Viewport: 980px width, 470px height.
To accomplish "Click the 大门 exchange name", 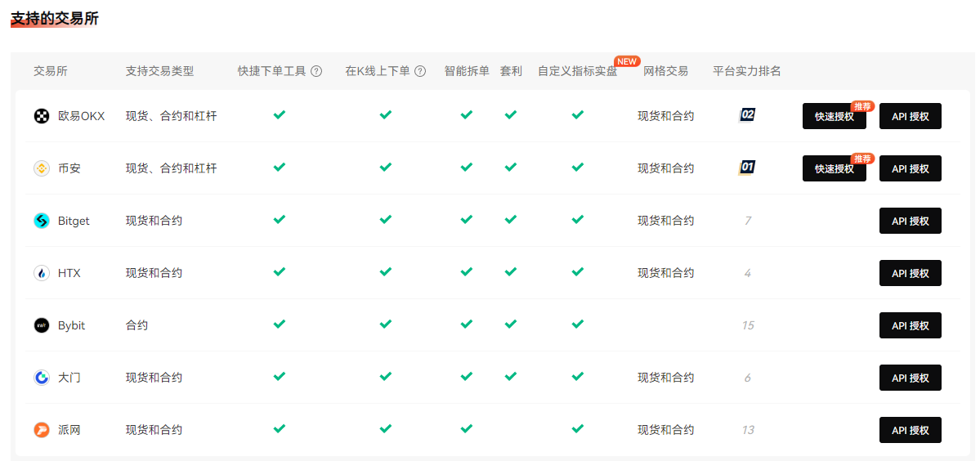I will (x=69, y=378).
